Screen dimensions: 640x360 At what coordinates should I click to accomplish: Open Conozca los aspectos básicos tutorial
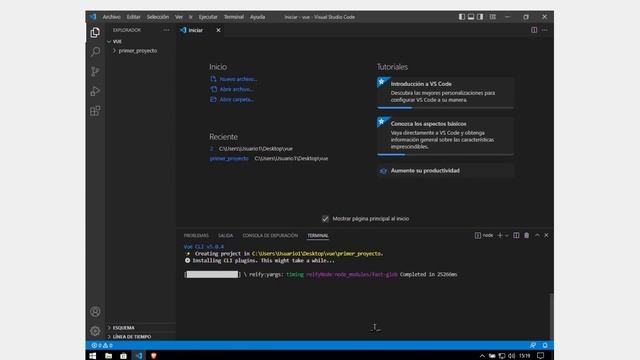445,136
